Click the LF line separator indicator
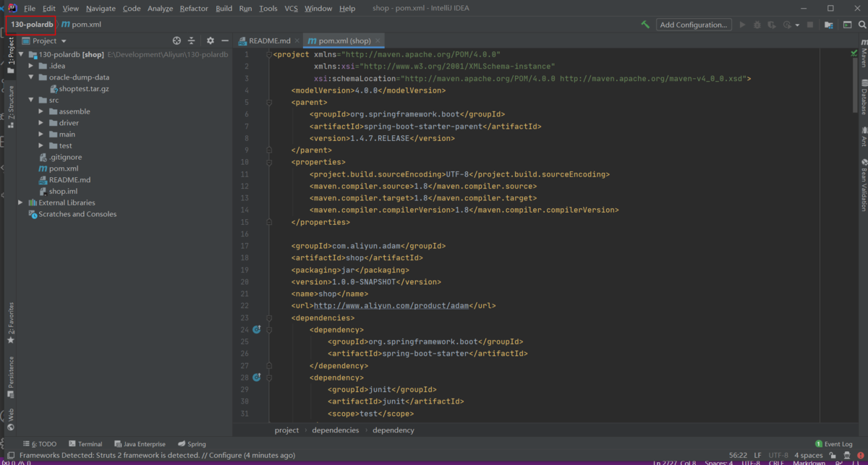 tap(758, 455)
